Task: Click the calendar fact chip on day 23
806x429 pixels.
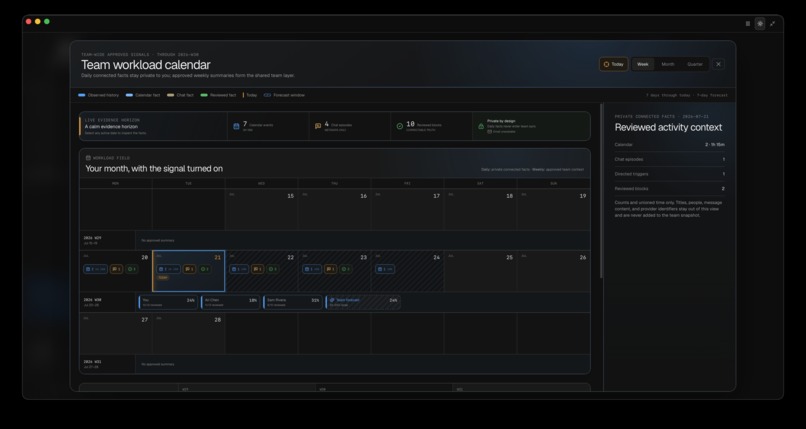Action: coord(312,269)
